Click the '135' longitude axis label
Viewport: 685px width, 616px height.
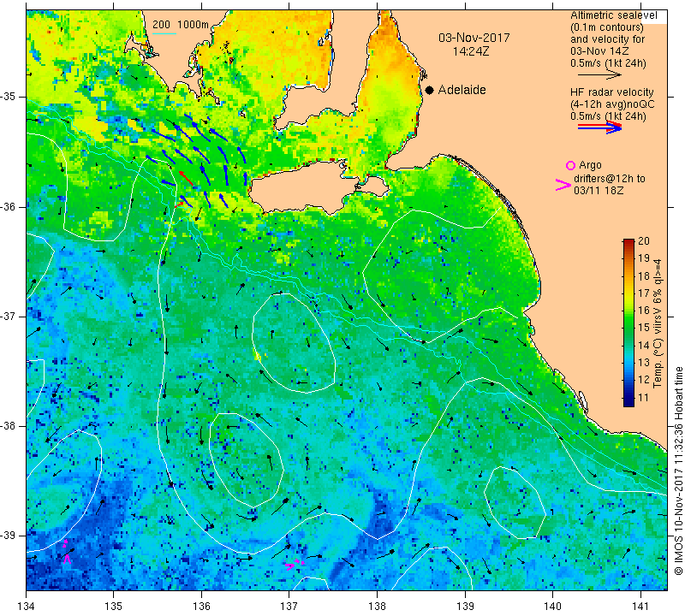(114, 607)
